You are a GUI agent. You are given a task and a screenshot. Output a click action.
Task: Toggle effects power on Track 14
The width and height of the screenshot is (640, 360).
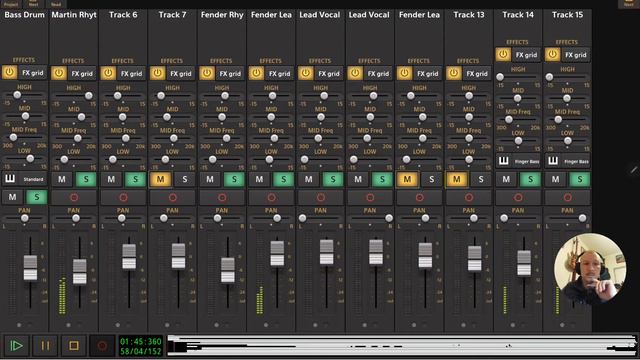503,55
